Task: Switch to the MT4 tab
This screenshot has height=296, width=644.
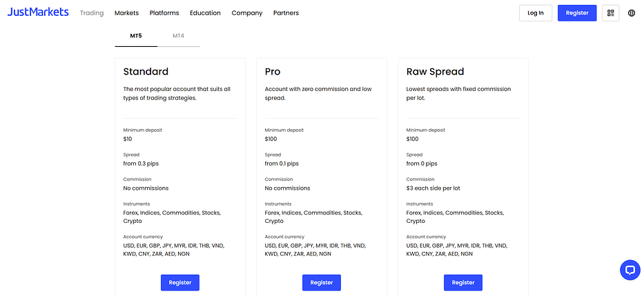Action: click(x=178, y=35)
